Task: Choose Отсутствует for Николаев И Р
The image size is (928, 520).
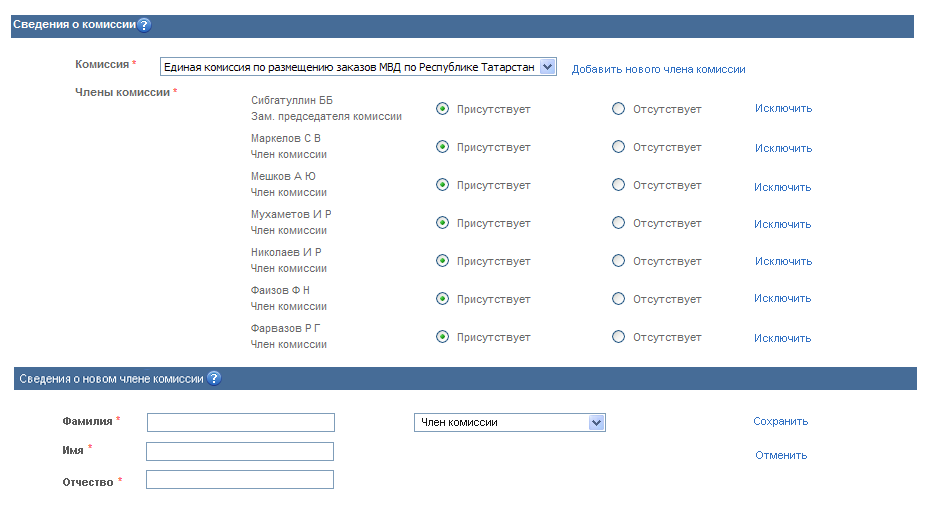Action: coord(618,260)
